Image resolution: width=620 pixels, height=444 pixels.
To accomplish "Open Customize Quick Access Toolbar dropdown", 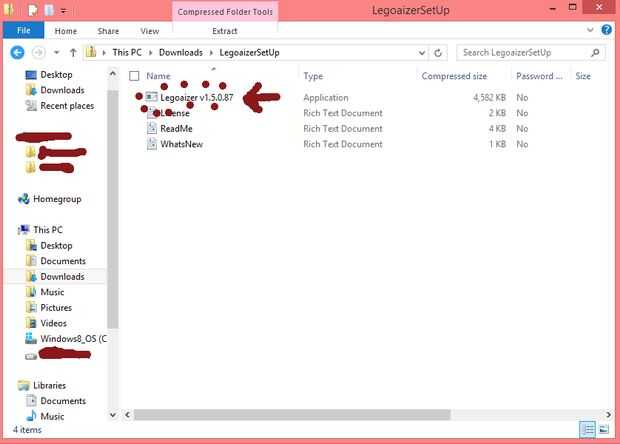I will pos(63,11).
